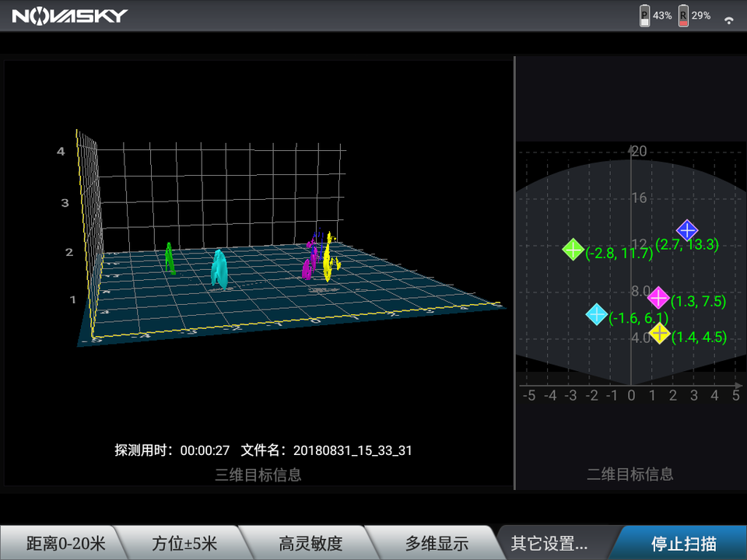Click the 20 label on 2D range axis
The height and width of the screenshot is (560, 747).
[640, 152]
